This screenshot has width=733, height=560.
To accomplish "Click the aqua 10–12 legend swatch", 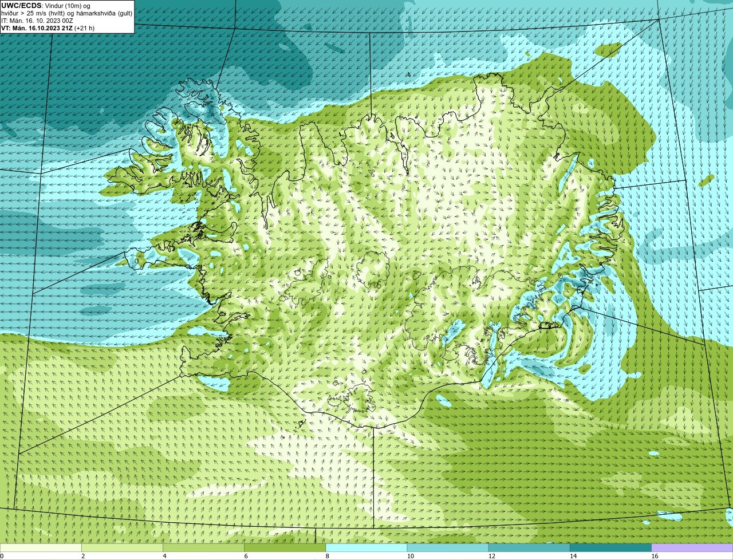I will (x=448, y=548).
